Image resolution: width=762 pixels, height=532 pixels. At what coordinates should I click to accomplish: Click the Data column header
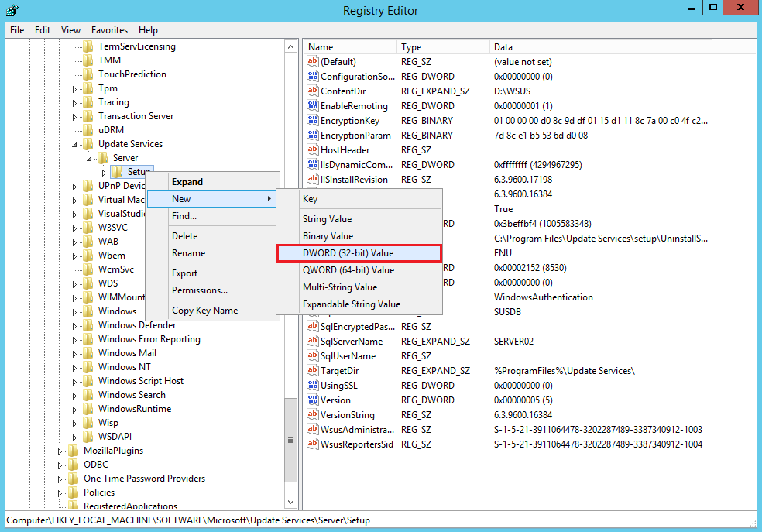[601, 46]
